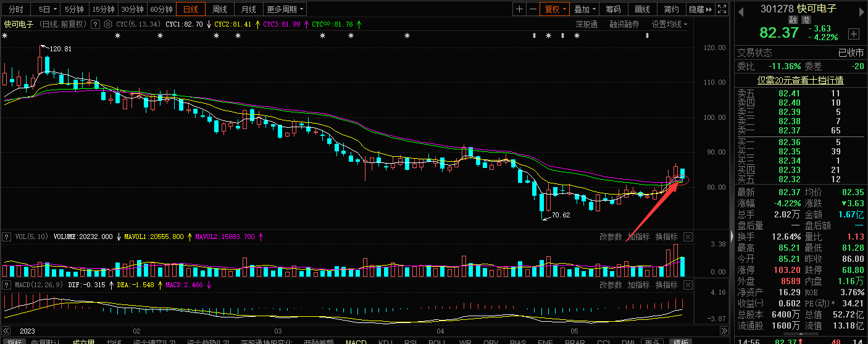This screenshot has width=868, height=344.
Task: Click 仅需20元查看十档行情 link
Action: [801, 80]
